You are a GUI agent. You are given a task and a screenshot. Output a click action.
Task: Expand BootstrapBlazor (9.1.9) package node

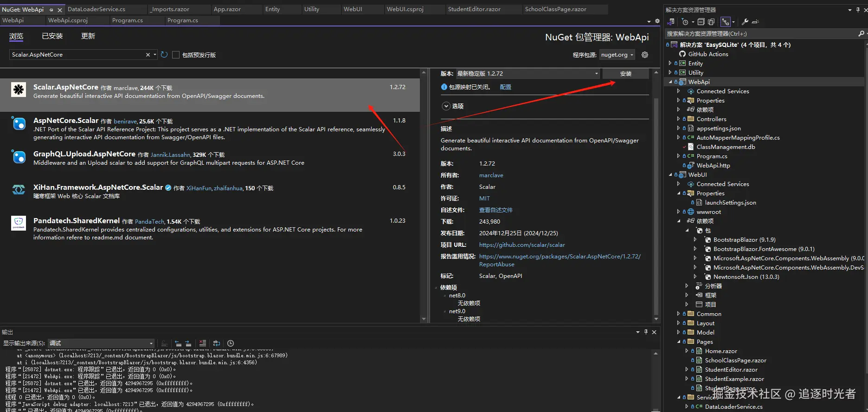(695, 239)
